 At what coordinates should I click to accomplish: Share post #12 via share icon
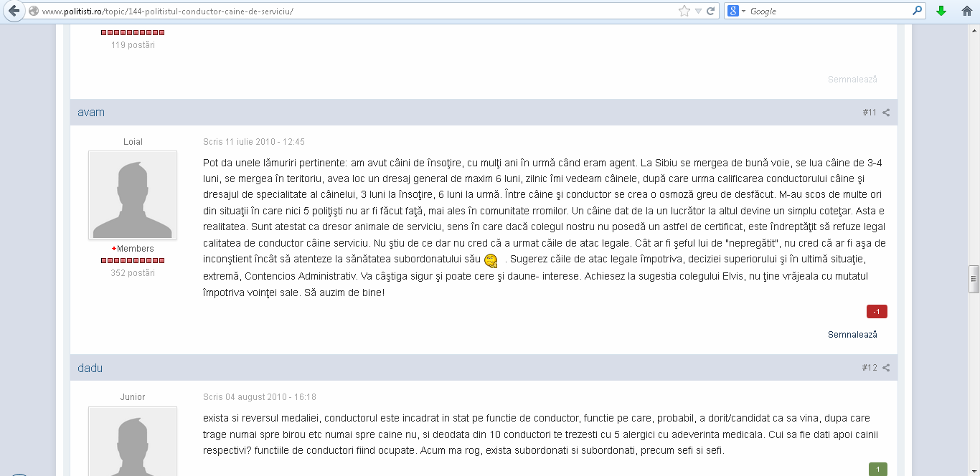point(886,368)
